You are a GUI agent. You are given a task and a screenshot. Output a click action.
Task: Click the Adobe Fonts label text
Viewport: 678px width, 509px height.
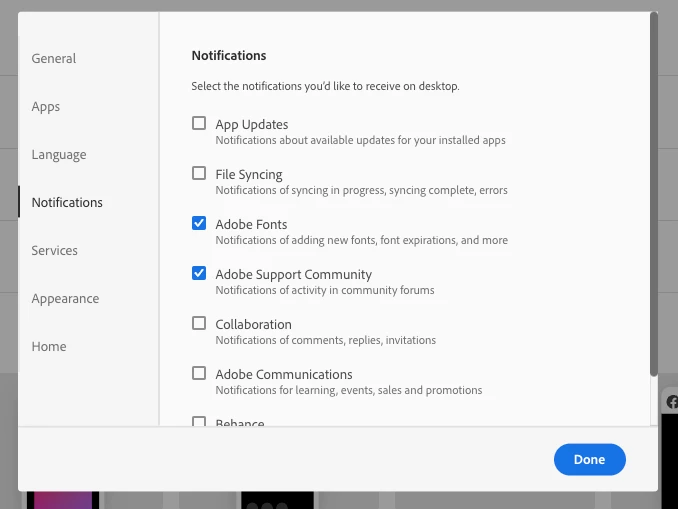[251, 224]
